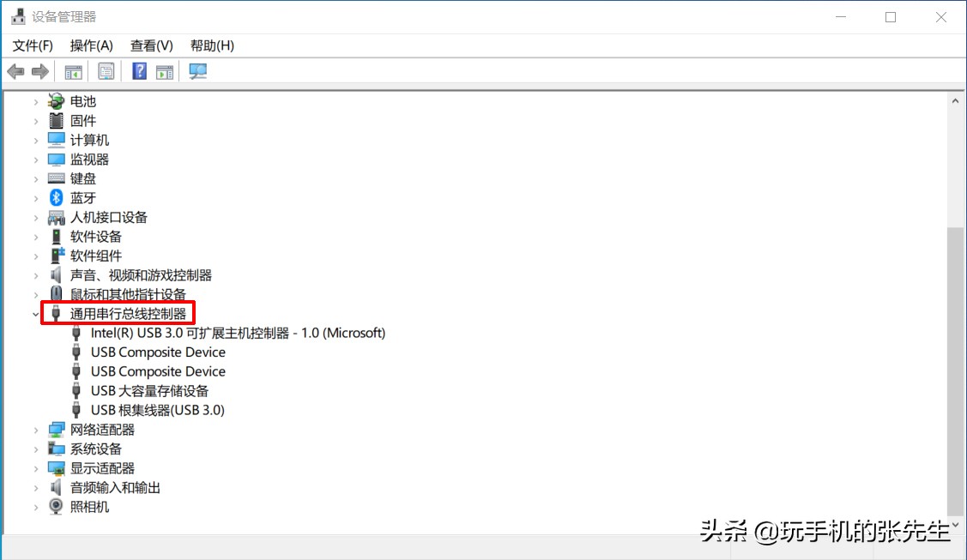Expand the 键盘 category
The height and width of the screenshot is (560, 967).
pyautogui.click(x=34, y=178)
